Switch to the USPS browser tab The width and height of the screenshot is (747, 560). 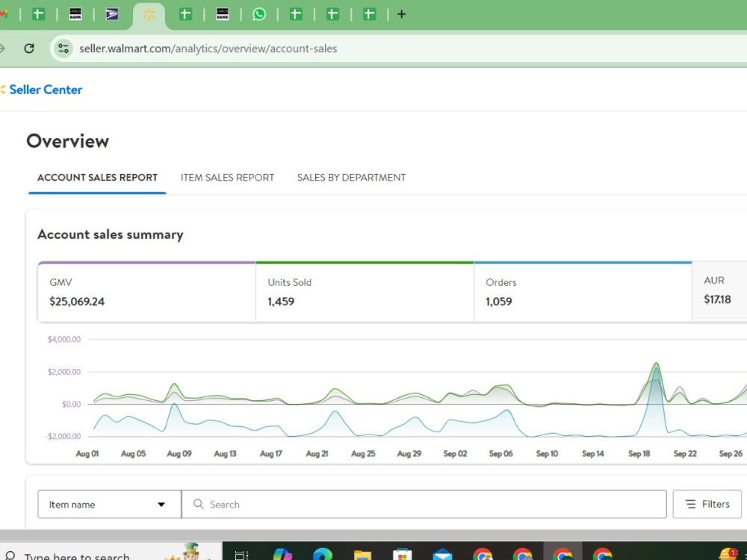(x=112, y=14)
